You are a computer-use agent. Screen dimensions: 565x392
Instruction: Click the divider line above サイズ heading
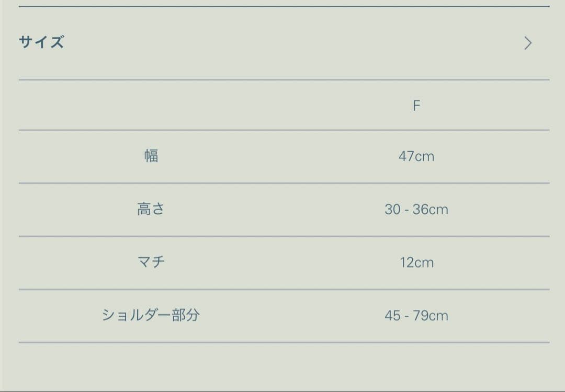coord(284,6)
